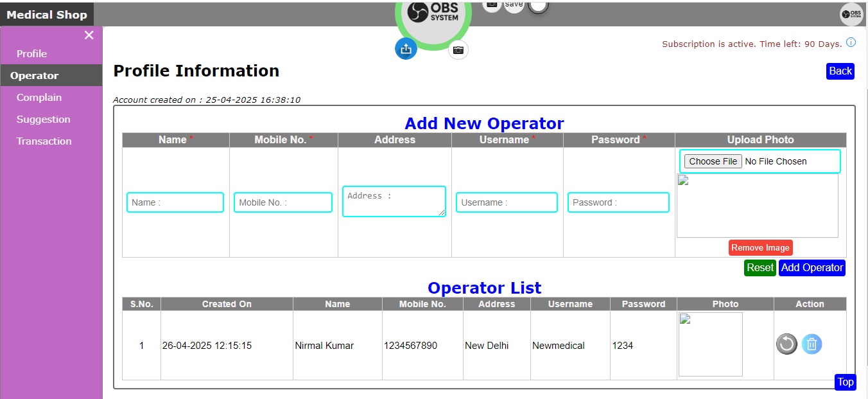Click the subscription info icon
868x399 pixels.
pos(851,43)
